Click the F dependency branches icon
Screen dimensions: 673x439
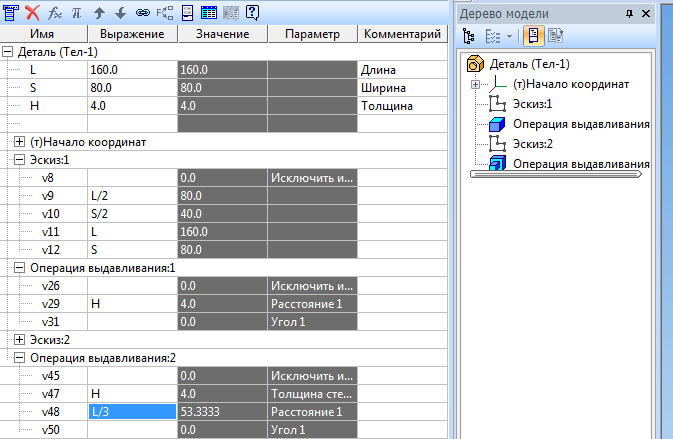coord(165,13)
